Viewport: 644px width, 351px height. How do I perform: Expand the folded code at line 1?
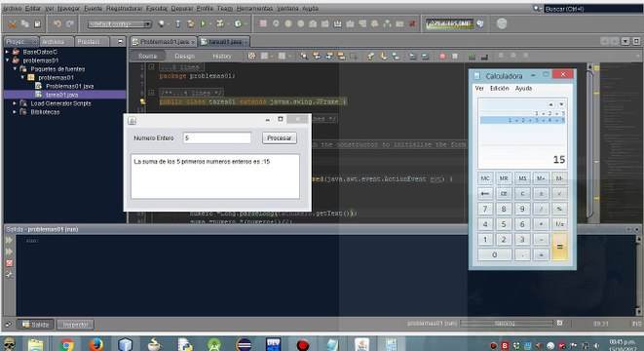point(151,67)
